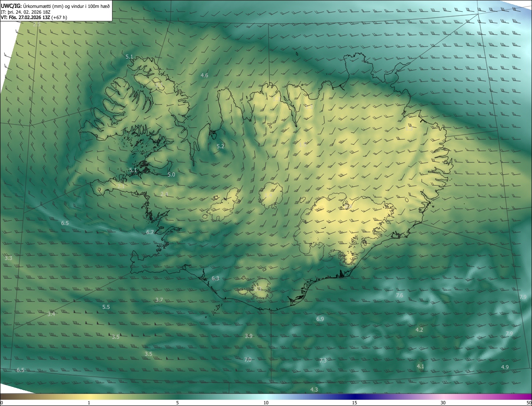Click the '4.6' value on the map
532x406 pixels.
[204, 75]
